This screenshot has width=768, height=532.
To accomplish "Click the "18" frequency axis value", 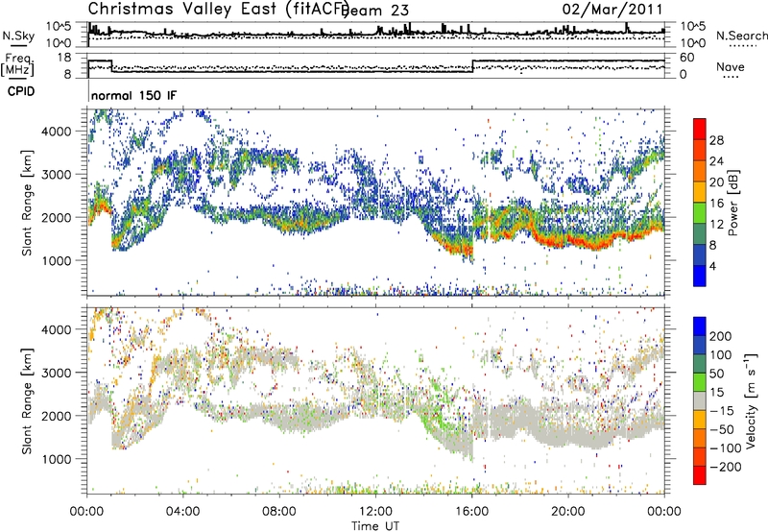I will [63, 58].
